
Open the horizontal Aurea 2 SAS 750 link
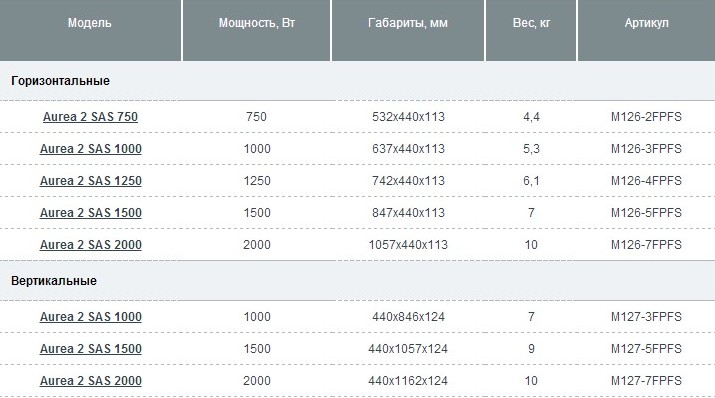coord(90,117)
